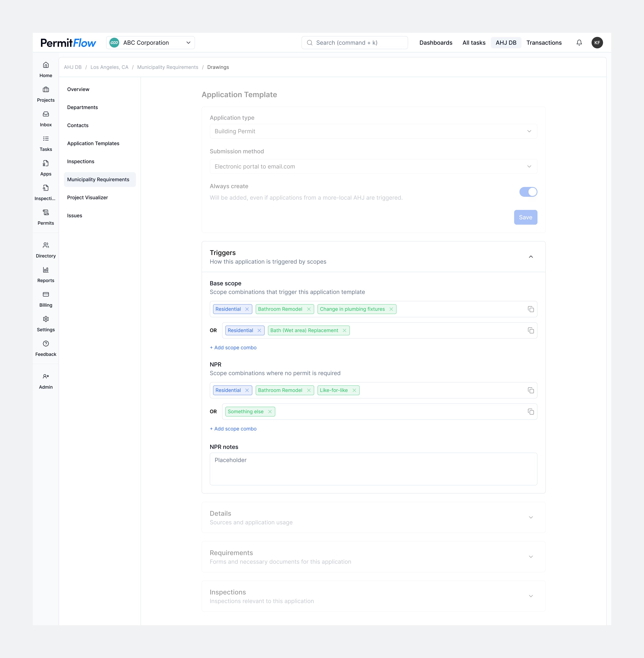
Task: Switch to the Transactions tab
Action: tap(544, 43)
